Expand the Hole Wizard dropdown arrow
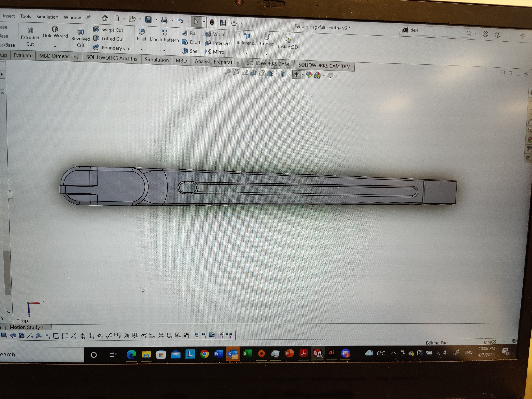Viewport: 532px width, 399px height. pos(55,46)
